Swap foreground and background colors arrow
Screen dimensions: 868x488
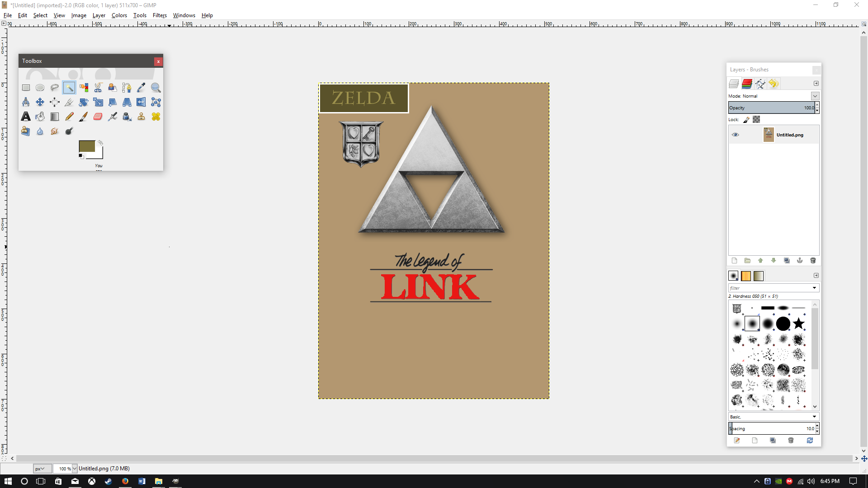point(100,143)
